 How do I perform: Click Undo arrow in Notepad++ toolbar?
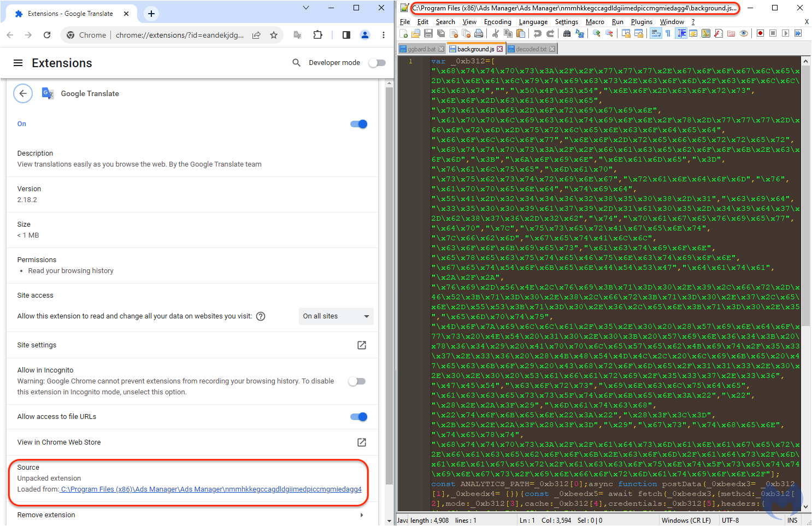point(538,33)
